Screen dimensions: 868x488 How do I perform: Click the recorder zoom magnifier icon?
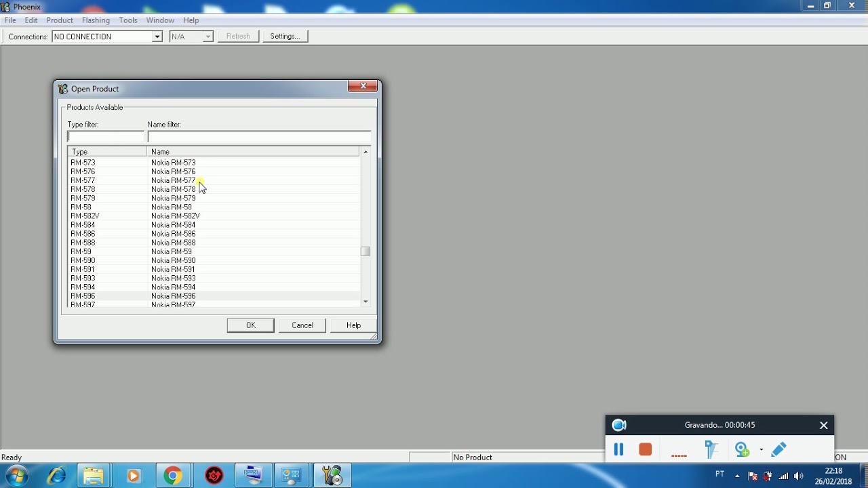coord(743,449)
